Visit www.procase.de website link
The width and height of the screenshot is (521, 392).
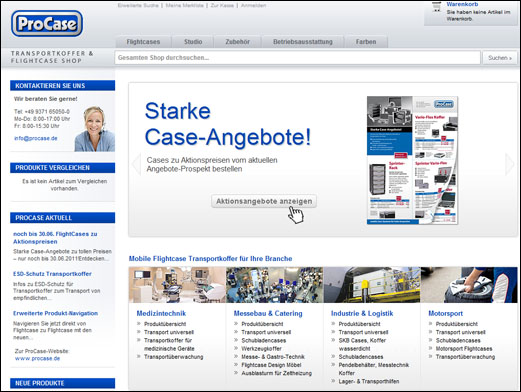coord(37,359)
